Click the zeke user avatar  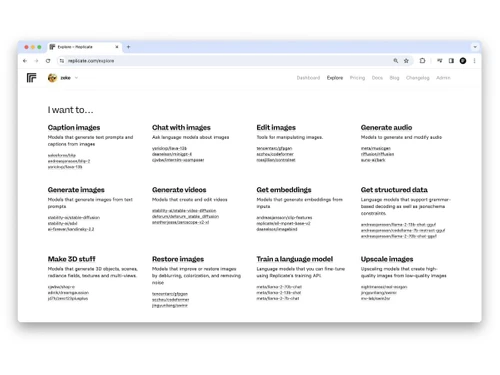coord(52,78)
